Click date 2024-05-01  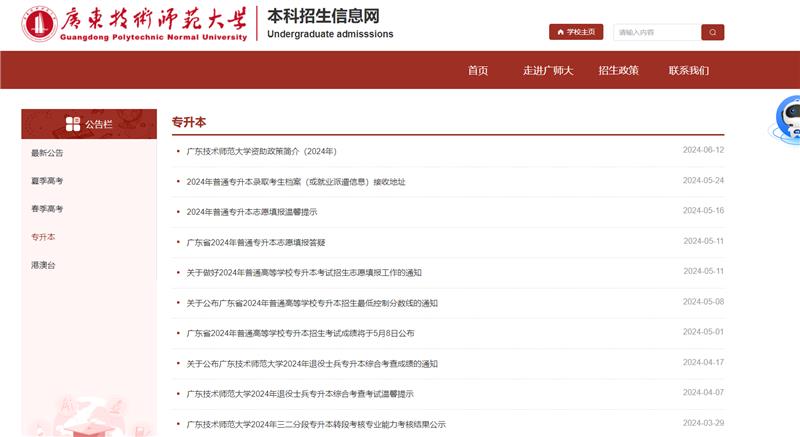(704, 331)
